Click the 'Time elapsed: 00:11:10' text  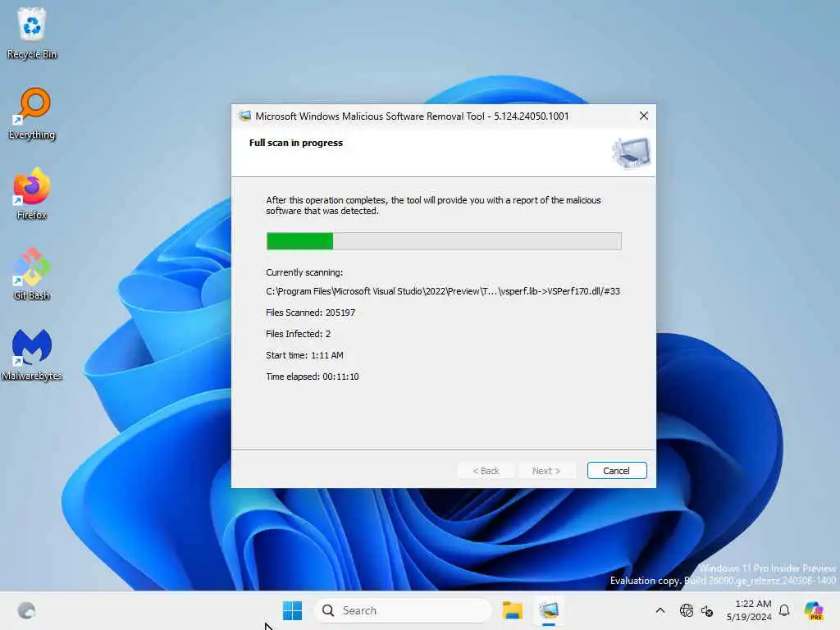coord(313,377)
